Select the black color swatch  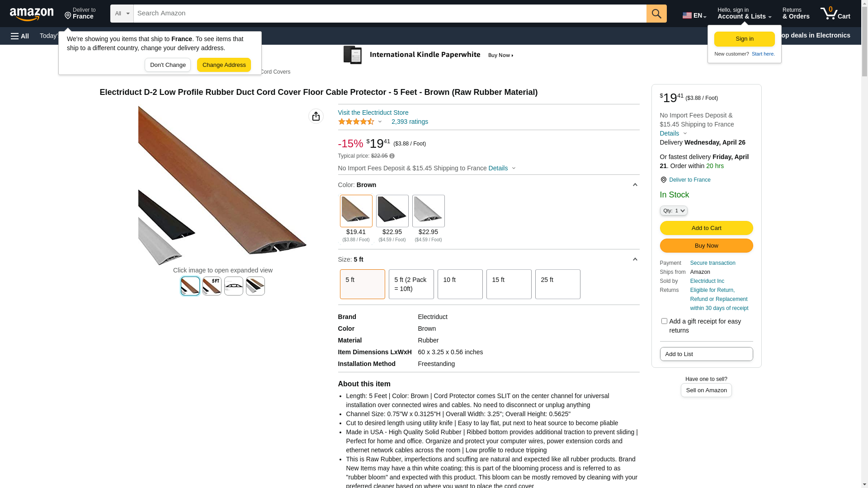pyautogui.click(x=392, y=211)
